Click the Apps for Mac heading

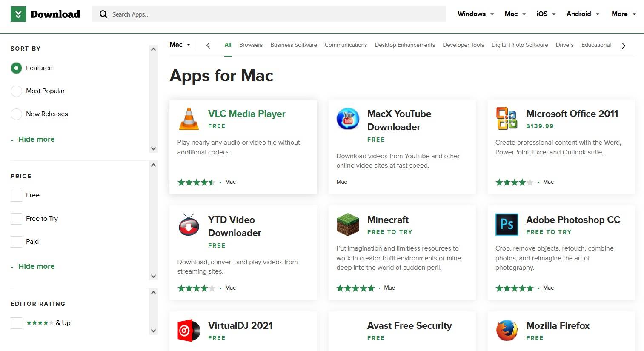coord(221,76)
